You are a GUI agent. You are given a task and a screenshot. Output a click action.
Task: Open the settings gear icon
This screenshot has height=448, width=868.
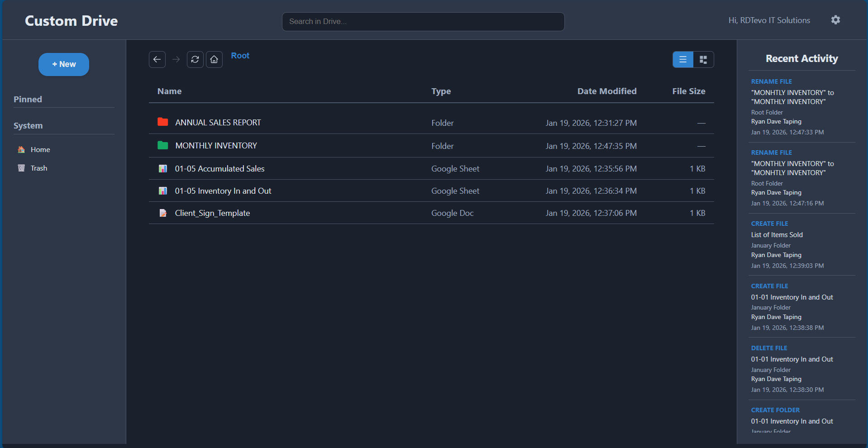coord(835,19)
